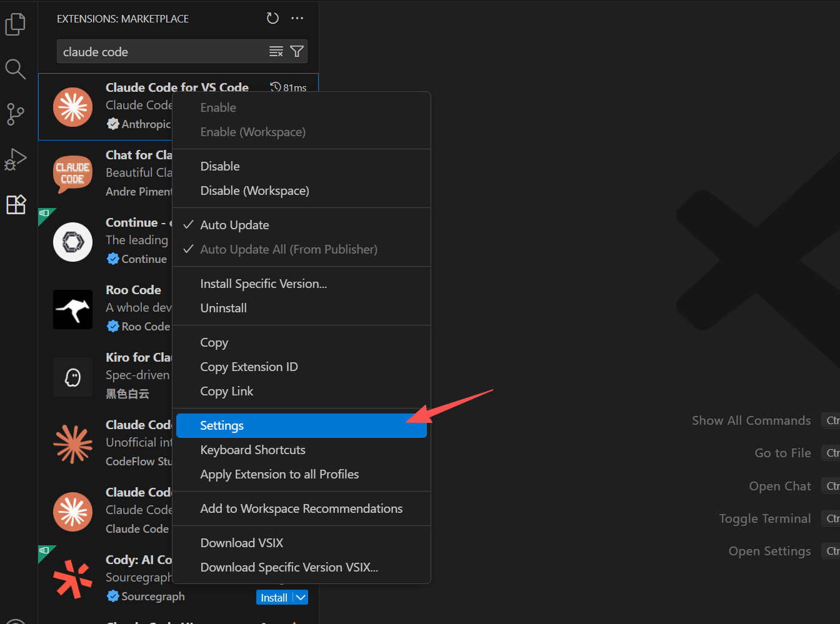Open the Explorer view in activity bar
This screenshot has width=840, height=624.
[x=15, y=24]
